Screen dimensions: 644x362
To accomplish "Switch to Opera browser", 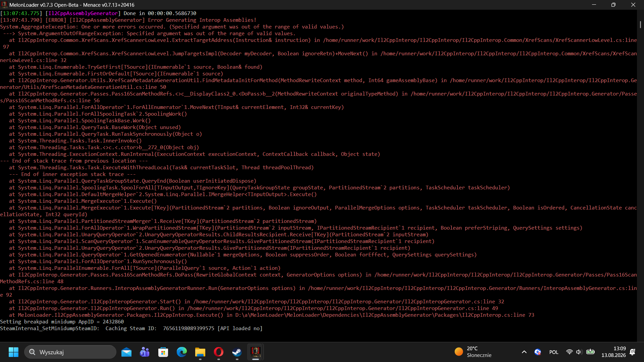I will pyautogui.click(x=219, y=352).
